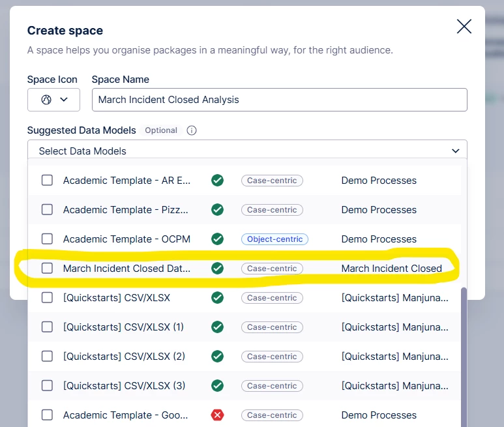Viewport: 504px width, 427px height.
Task: Enable the [Quickstarts] CSV/XLSX (1) checkbox
Action: pos(47,327)
